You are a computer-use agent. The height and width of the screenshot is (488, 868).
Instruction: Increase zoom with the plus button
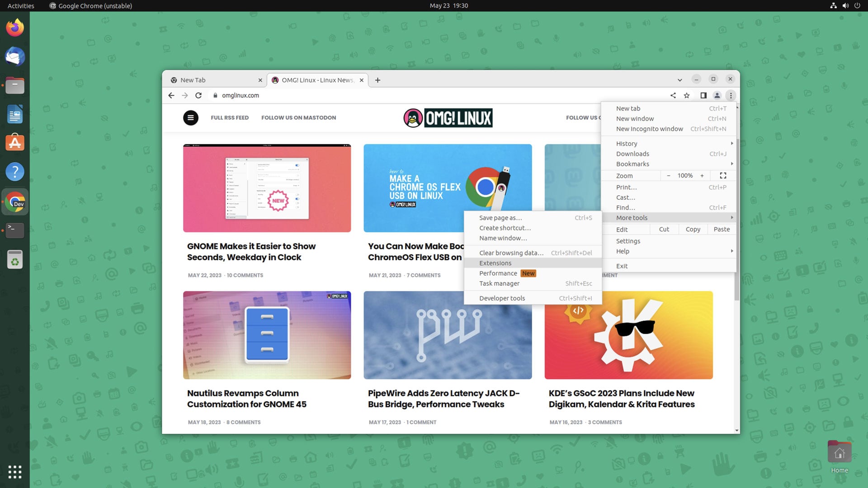pos(702,176)
